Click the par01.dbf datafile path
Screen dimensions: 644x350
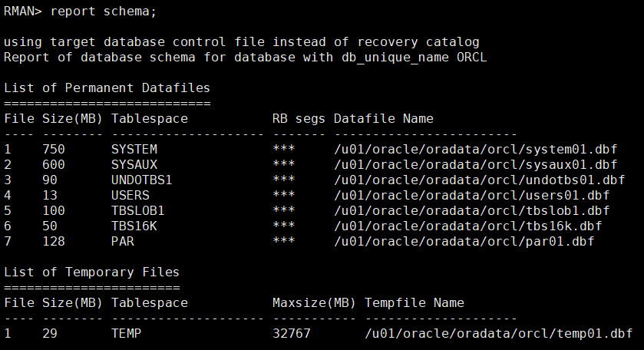pyautogui.click(x=464, y=241)
